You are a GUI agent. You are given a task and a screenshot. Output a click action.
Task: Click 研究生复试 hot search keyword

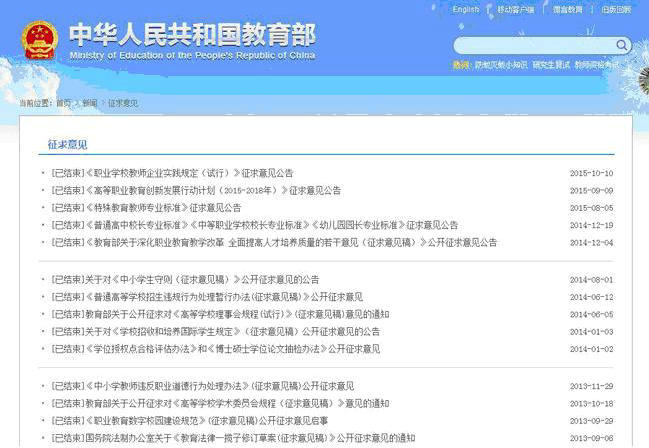551,65
